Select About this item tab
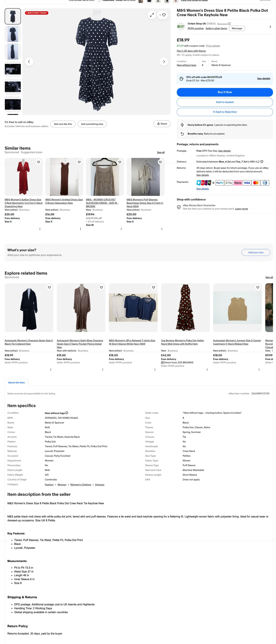276x644 pixels. click(16, 382)
